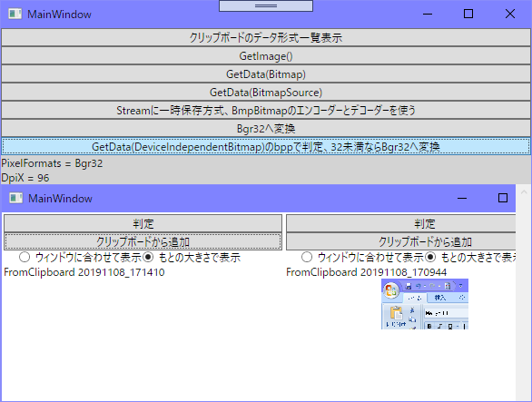Click the text DpiX = 96
The width and height of the screenshot is (532, 402).
(25, 178)
